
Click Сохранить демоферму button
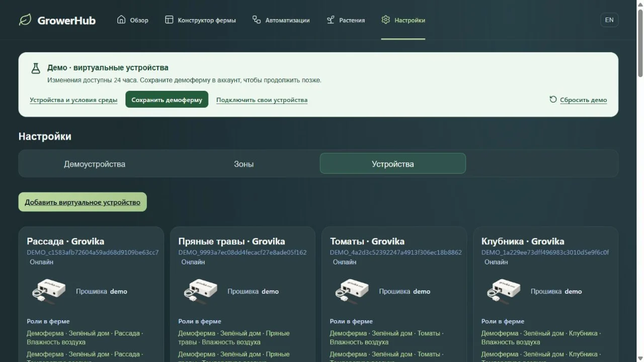coord(167,100)
